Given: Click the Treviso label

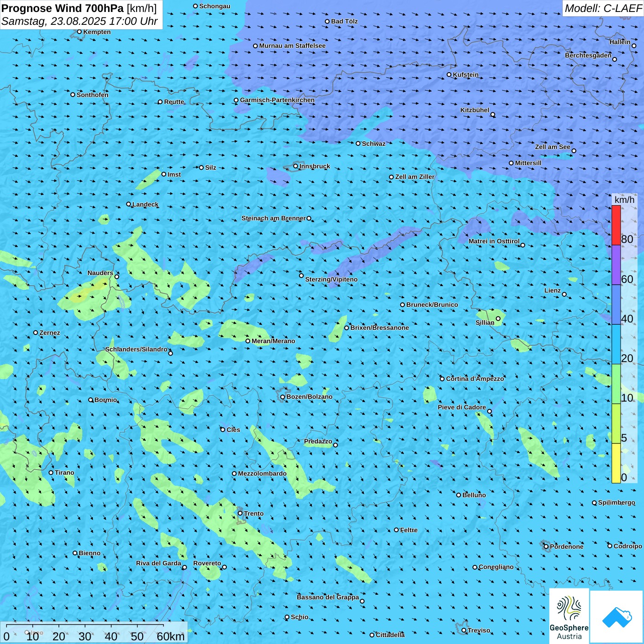Looking at the screenshot, I should click(479, 630).
